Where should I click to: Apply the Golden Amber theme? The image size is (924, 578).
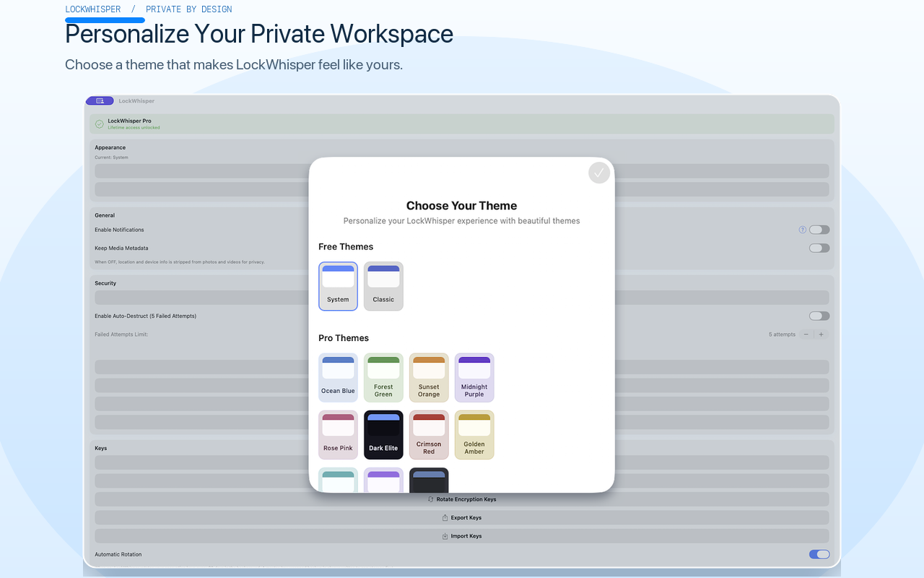[x=474, y=435]
